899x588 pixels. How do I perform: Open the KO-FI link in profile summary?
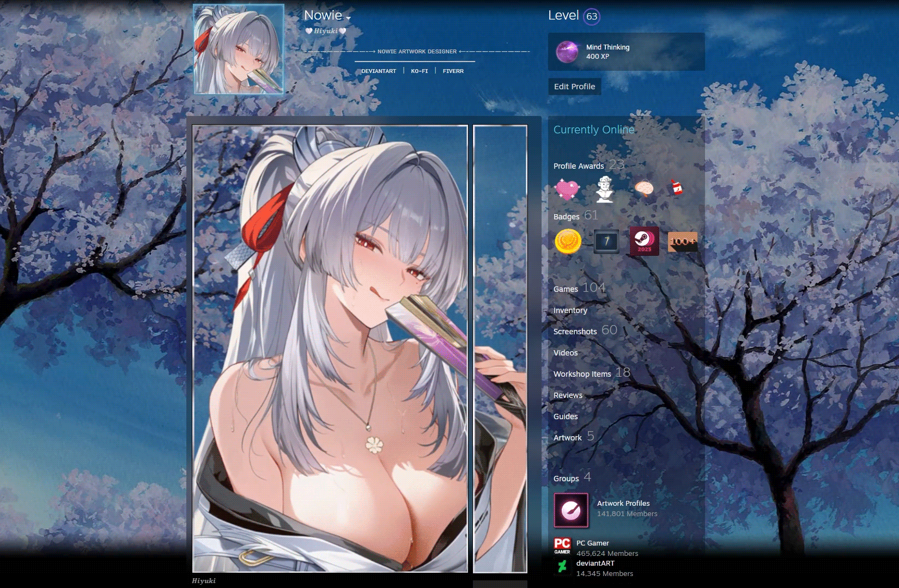click(x=420, y=71)
